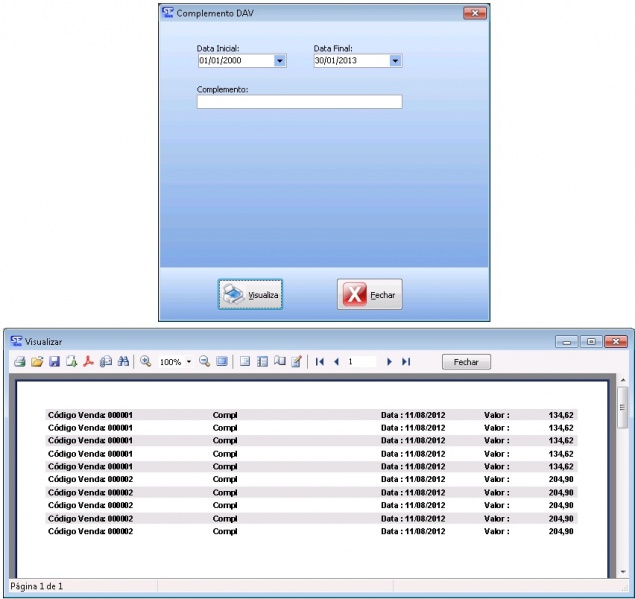Screen dimensions: 635x599
Task: Open the Data Inicial date dropdown
Action: coord(280,61)
